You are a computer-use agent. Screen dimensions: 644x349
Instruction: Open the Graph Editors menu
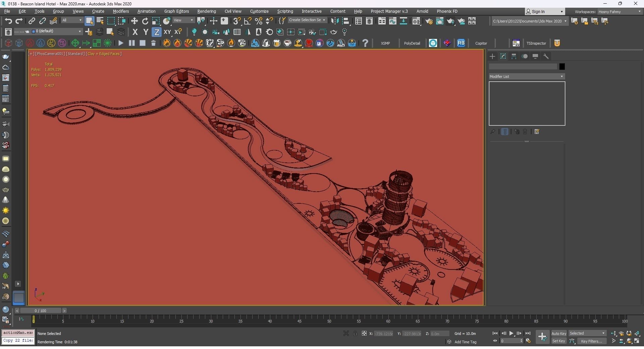pyautogui.click(x=176, y=11)
